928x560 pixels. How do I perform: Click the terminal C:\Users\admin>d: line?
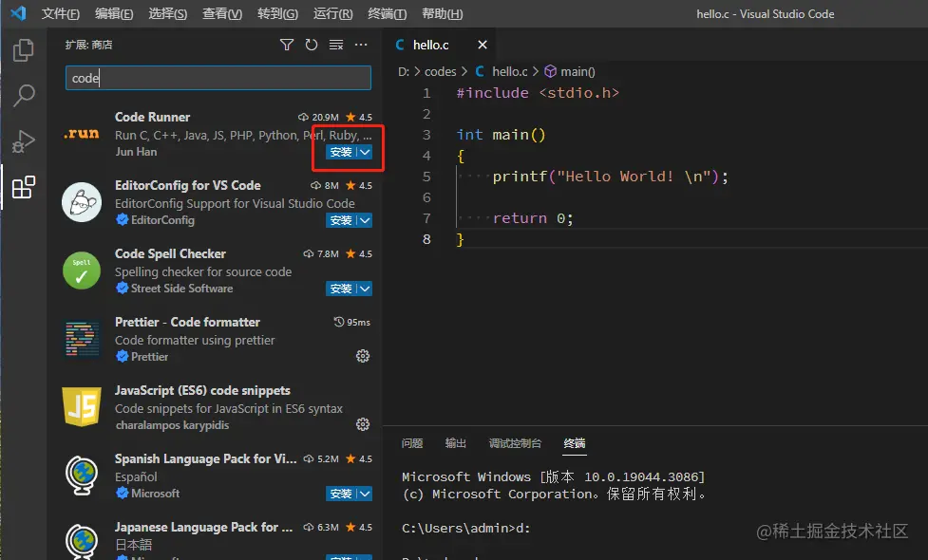pos(466,528)
